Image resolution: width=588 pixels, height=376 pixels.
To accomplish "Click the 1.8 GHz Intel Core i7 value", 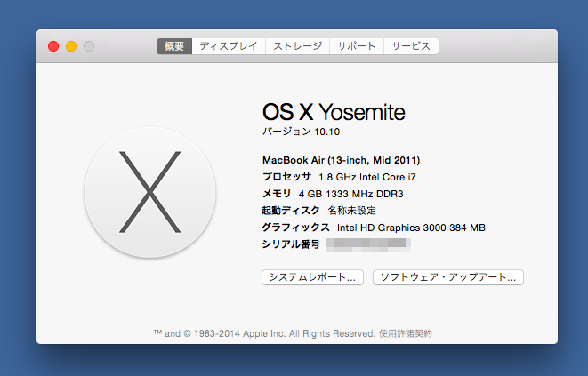I will (x=367, y=177).
